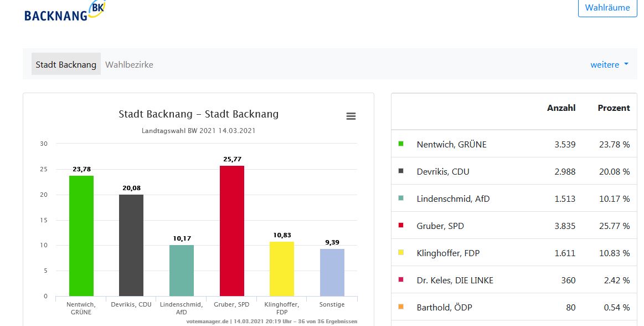Click orange marker beside Barthold, ÖDP
The height and width of the screenshot is (326, 644).
click(x=401, y=307)
